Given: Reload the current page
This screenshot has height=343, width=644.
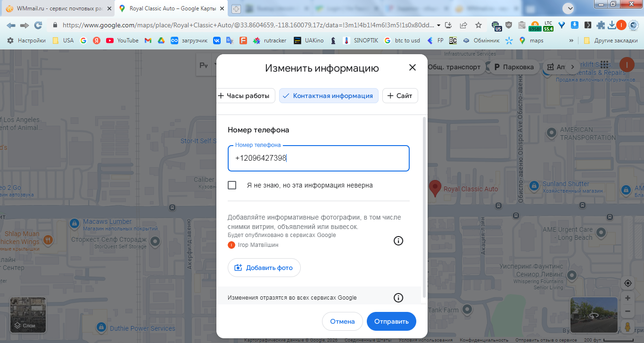Looking at the screenshot, I should (x=38, y=25).
